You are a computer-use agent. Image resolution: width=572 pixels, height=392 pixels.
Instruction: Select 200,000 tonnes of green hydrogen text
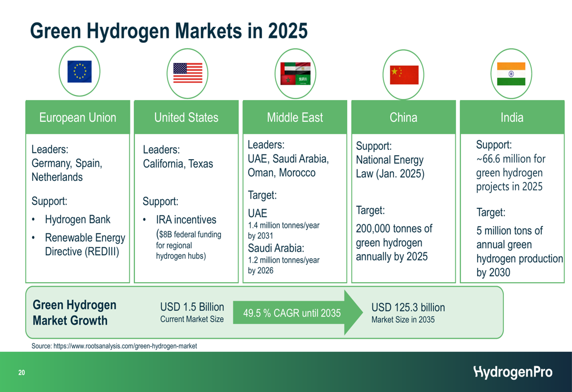(x=394, y=243)
